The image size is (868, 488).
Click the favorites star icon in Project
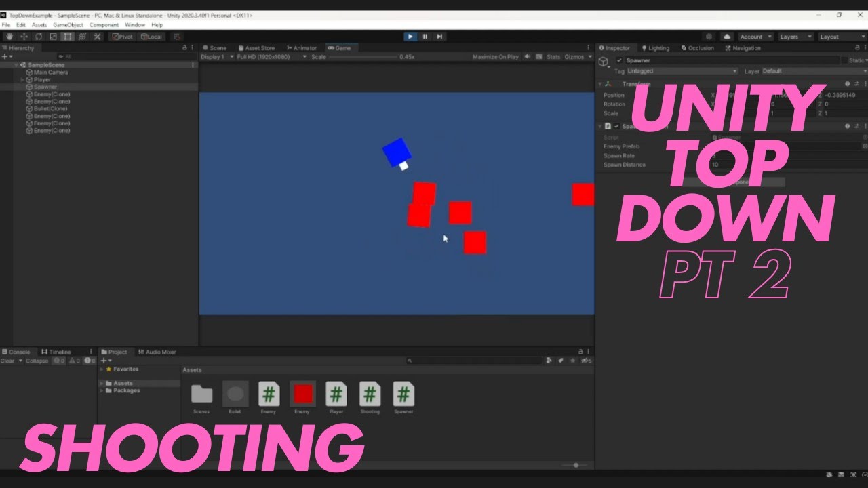(573, 361)
